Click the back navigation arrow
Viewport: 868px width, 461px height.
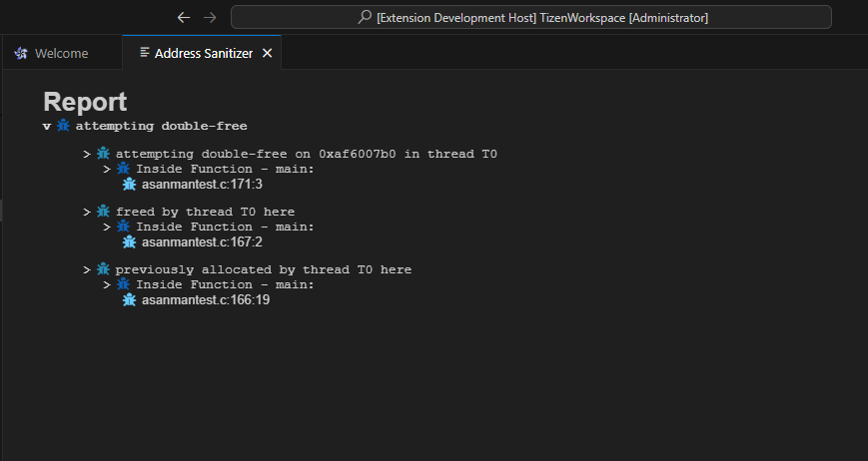pos(183,17)
